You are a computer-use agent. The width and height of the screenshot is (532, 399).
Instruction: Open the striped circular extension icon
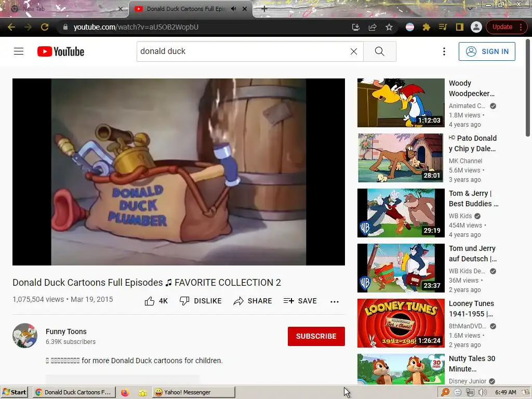[x=410, y=27]
